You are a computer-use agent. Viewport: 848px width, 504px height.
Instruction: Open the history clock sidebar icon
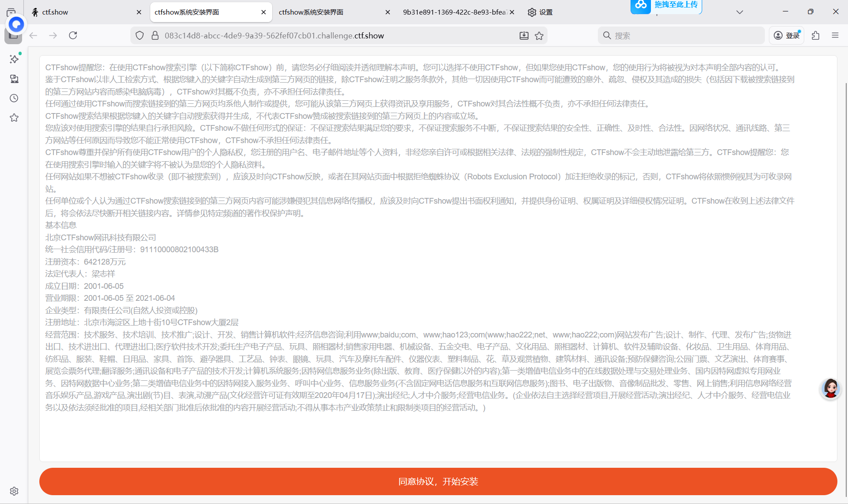point(14,98)
